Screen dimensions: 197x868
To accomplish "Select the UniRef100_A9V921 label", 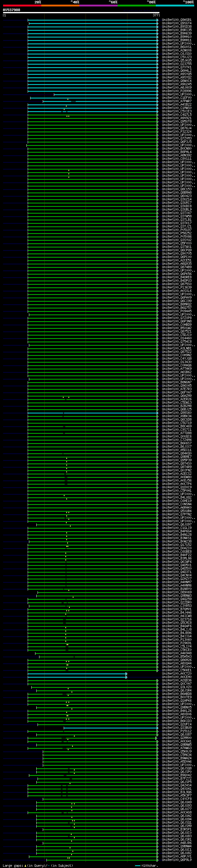I will pyautogui.click(x=177, y=118).
